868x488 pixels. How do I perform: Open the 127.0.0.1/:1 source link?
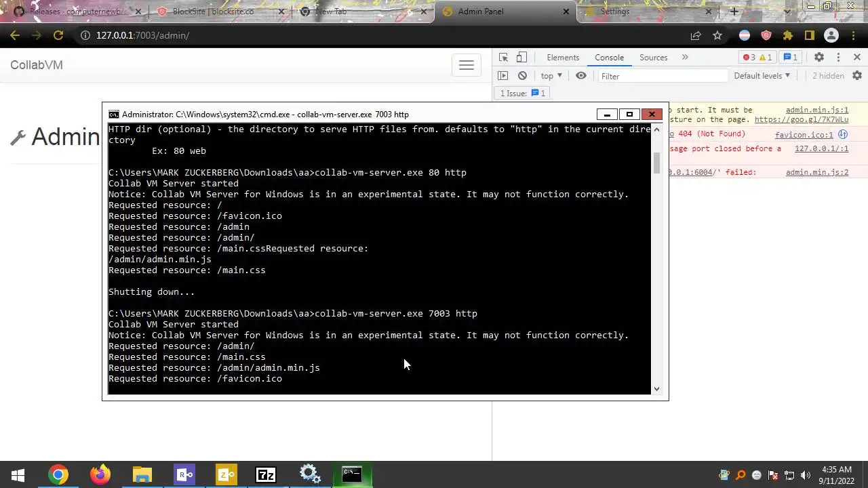pyautogui.click(x=821, y=148)
